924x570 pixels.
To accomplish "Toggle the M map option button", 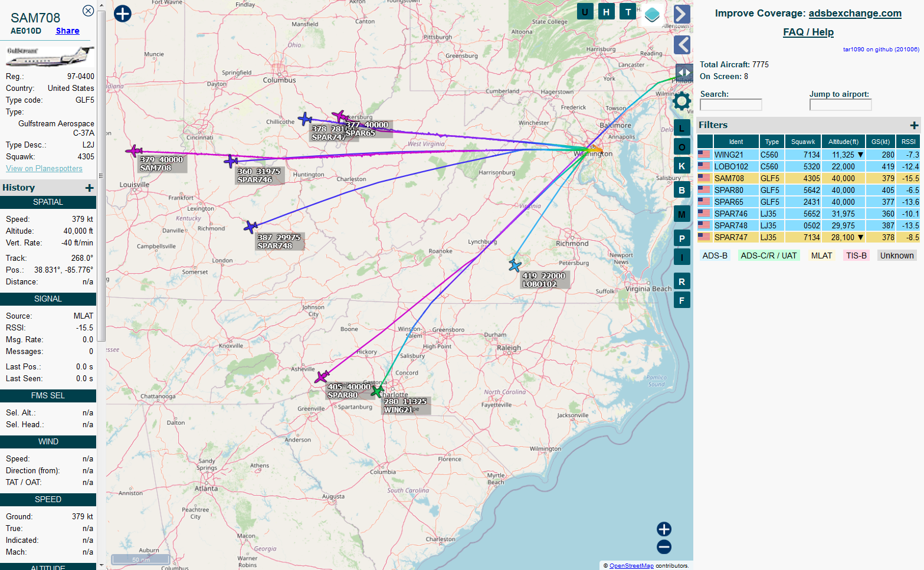I will (681, 214).
